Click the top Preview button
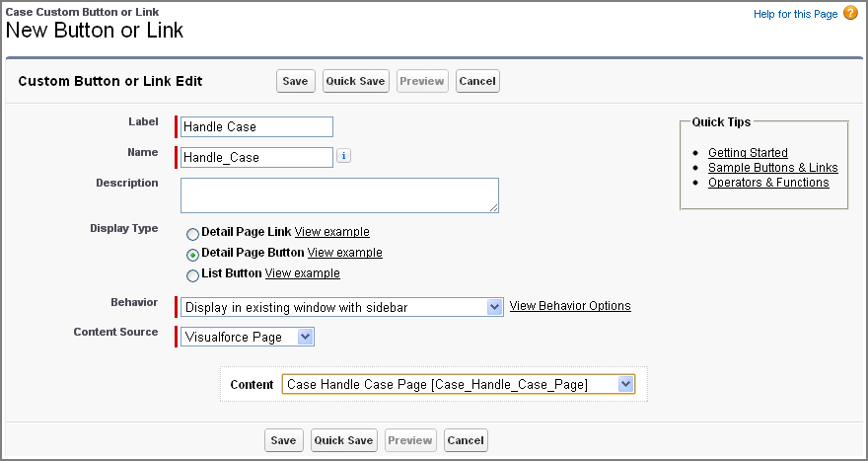868x461 pixels. [x=422, y=81]
